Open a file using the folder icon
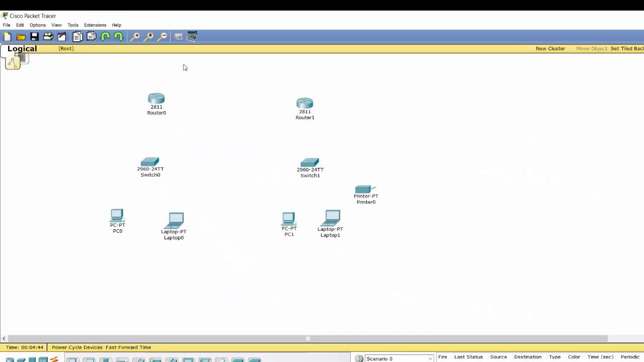The image size is (644, 362). (21, 37)
